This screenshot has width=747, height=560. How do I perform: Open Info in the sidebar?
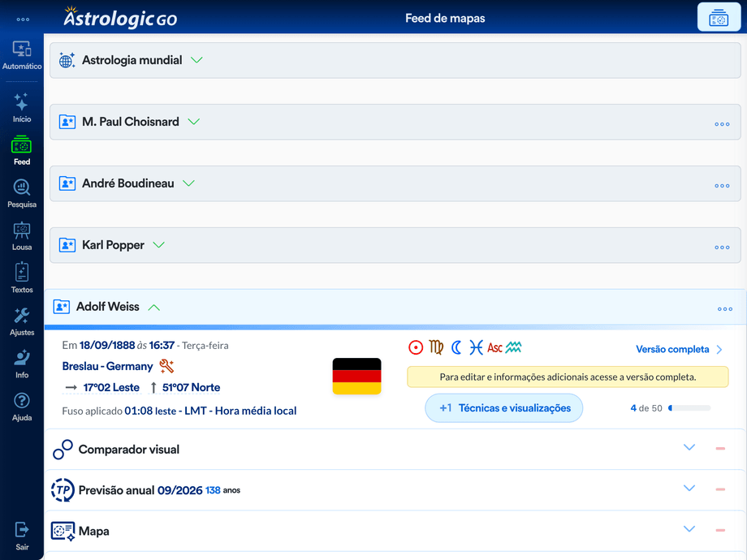tap(22, 364)
